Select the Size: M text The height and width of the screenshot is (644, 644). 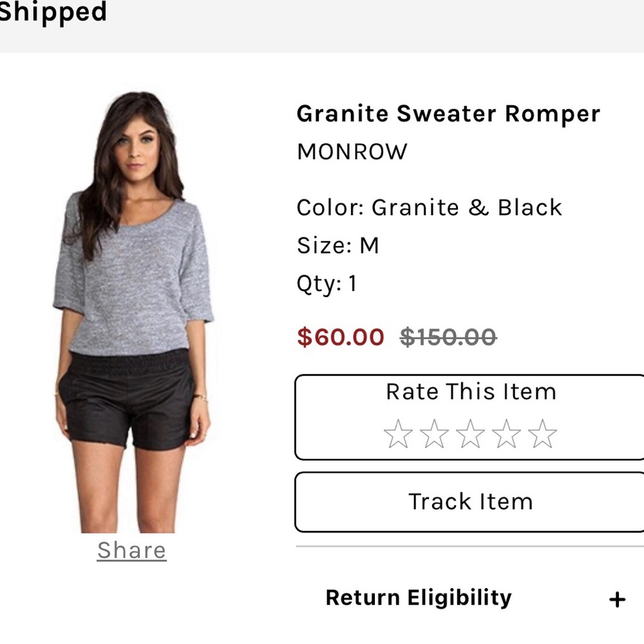pos(338,245)
